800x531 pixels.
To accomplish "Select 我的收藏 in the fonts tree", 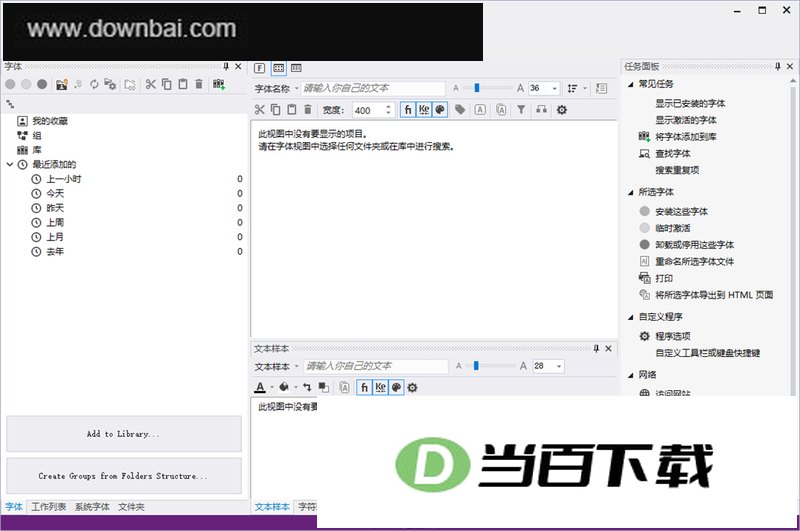I will tap(49, 121).
